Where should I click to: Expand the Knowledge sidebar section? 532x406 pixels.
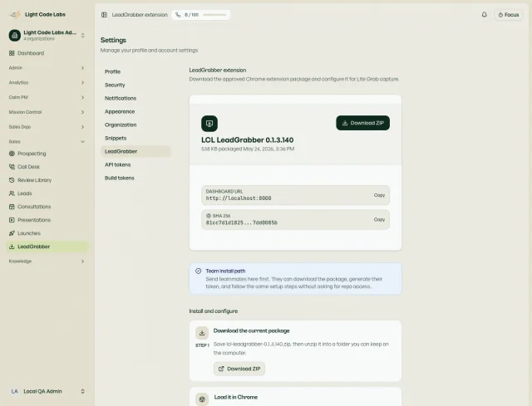47,262
